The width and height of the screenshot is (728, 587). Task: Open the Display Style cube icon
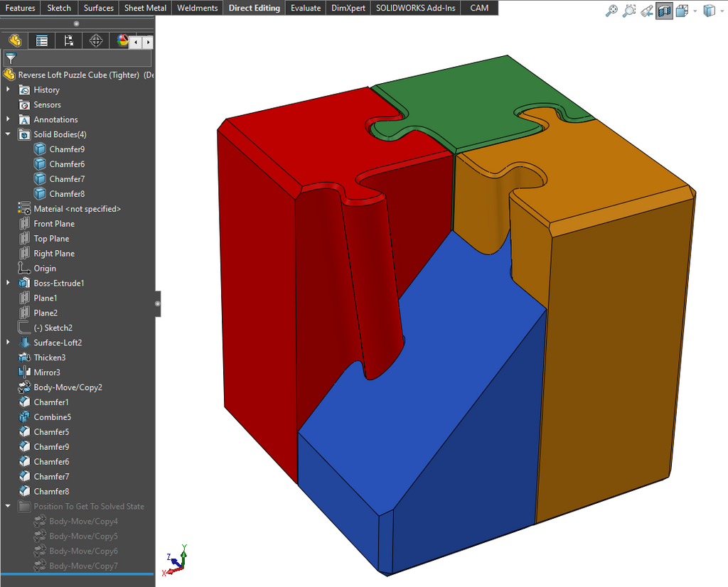(x=709, y=11)
